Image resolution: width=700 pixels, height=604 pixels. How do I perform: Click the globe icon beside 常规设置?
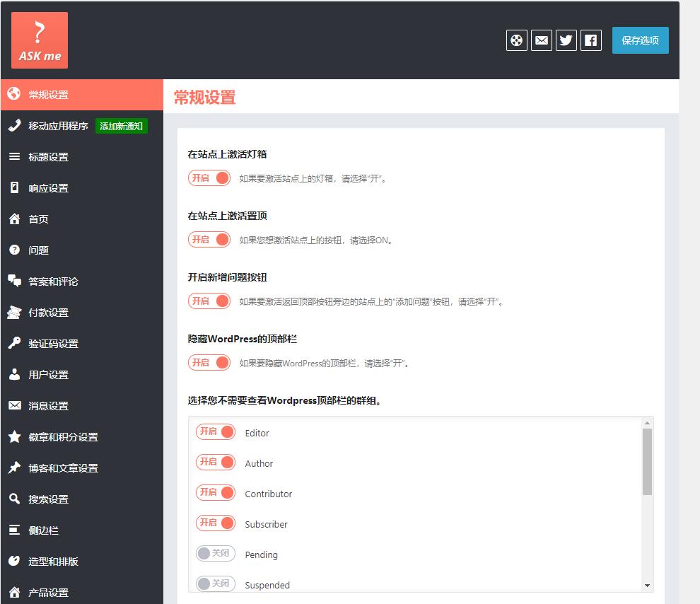14,94
